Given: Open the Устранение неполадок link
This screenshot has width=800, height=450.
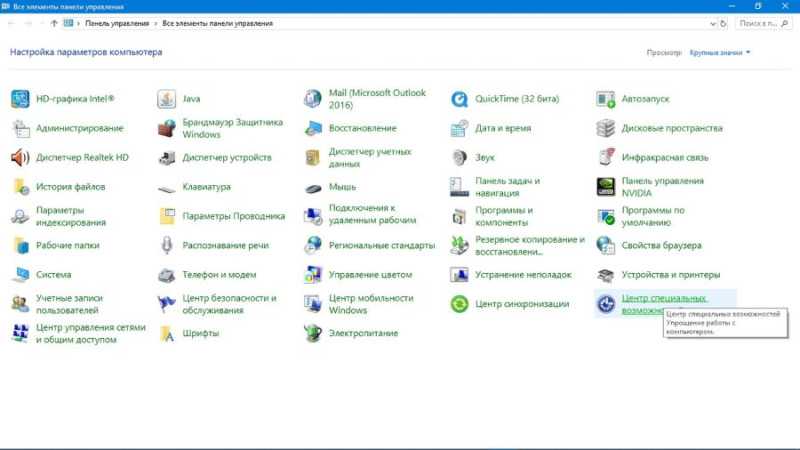Looking at the screenshot, I should pos(523,274).
